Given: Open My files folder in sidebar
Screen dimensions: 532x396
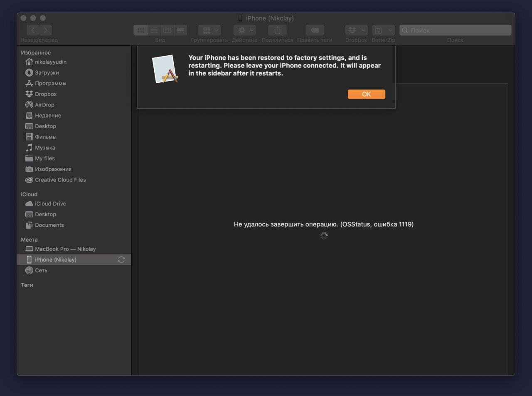Looking at the screenshot, I should click(74, 158).
